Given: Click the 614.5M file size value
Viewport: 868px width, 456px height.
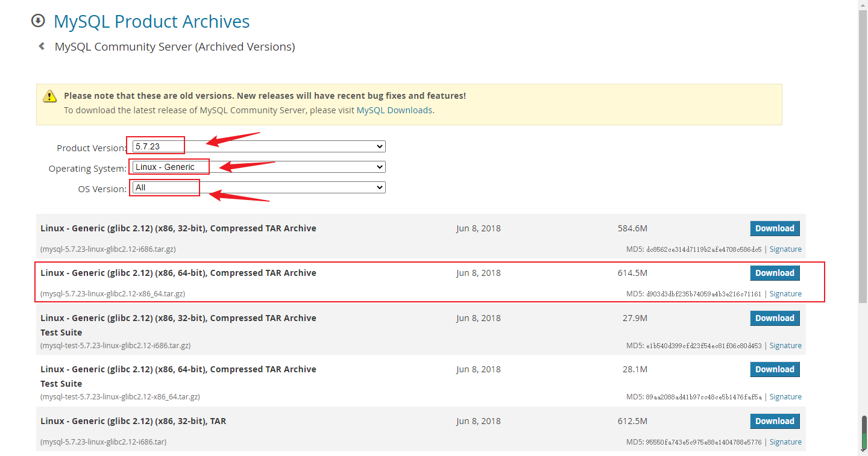Looking at the screenshot, I should click(x=632, y=273).
